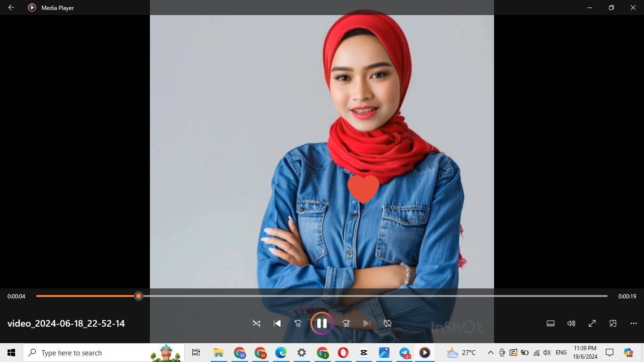This screenshot has height=362, width=644.
Task: Focus the taskbar search box
Action: [x=104, y=353]
